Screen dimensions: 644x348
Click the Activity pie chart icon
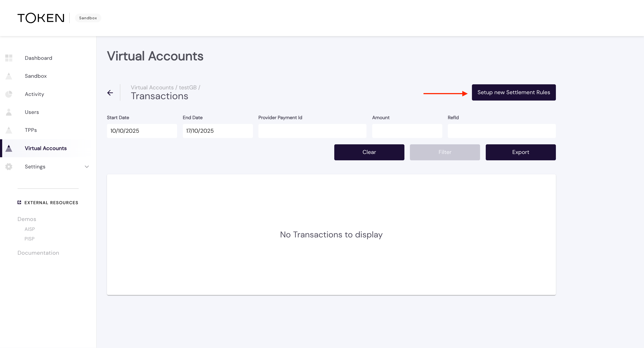tap(9, 94)
